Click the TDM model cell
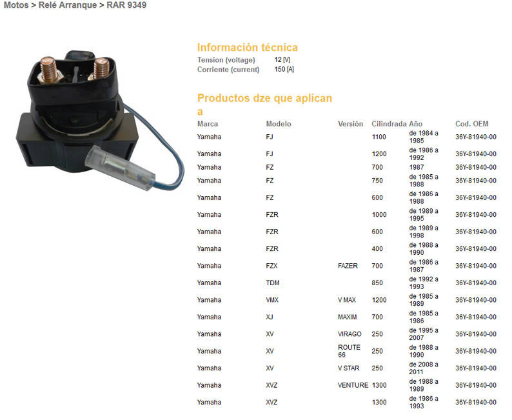Viewport: 512px width, 420px height. point(273,283)
